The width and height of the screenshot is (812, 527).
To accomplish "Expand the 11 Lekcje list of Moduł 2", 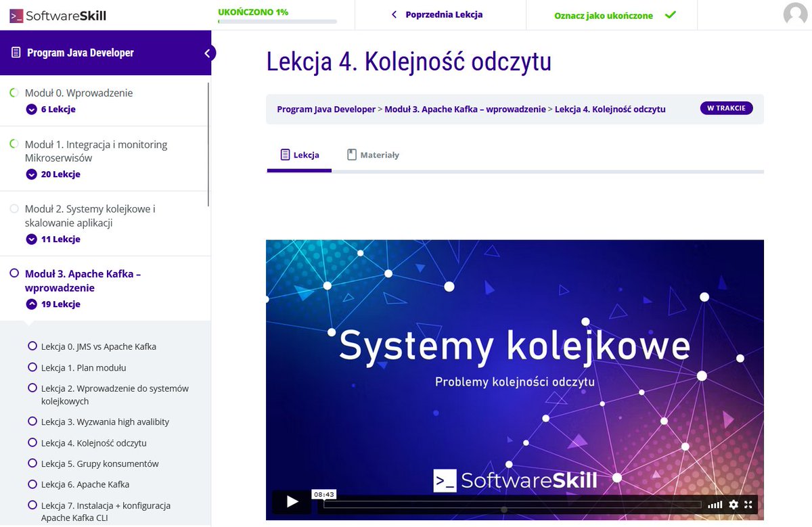I will point(53,239).
